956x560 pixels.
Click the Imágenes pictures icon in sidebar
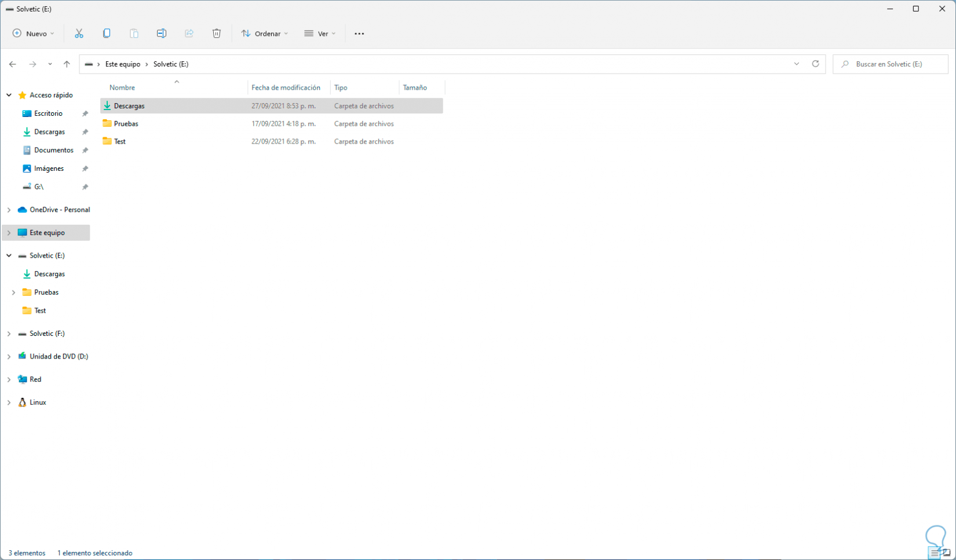click(x=27, y=169)
